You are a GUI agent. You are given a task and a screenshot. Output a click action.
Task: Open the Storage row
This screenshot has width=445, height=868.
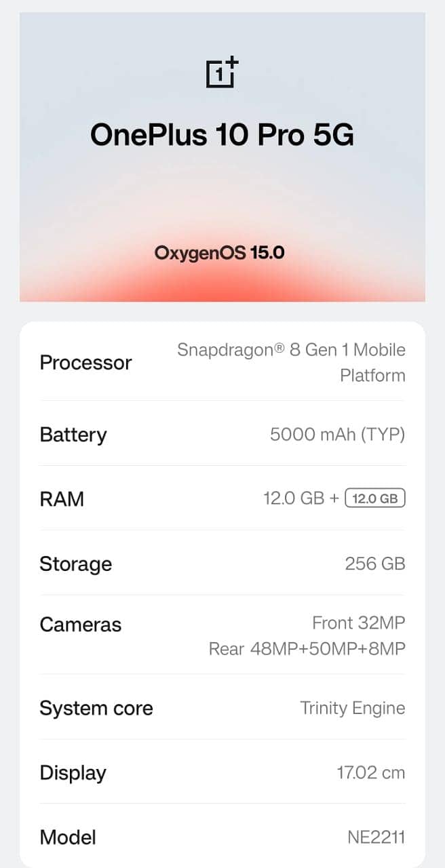point(76,564)
